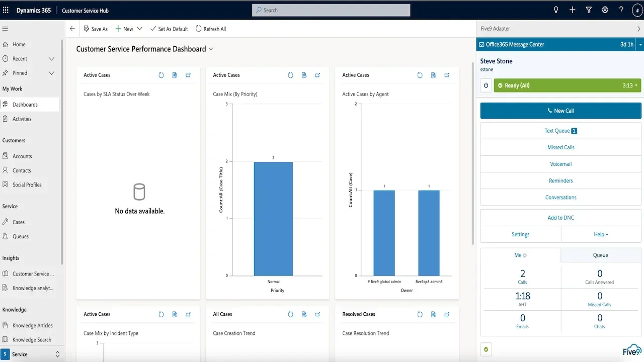The height and width of the screenshot is (362, 644).
Task: Expand the New button dropdown arrow
Action: [139, 29]
